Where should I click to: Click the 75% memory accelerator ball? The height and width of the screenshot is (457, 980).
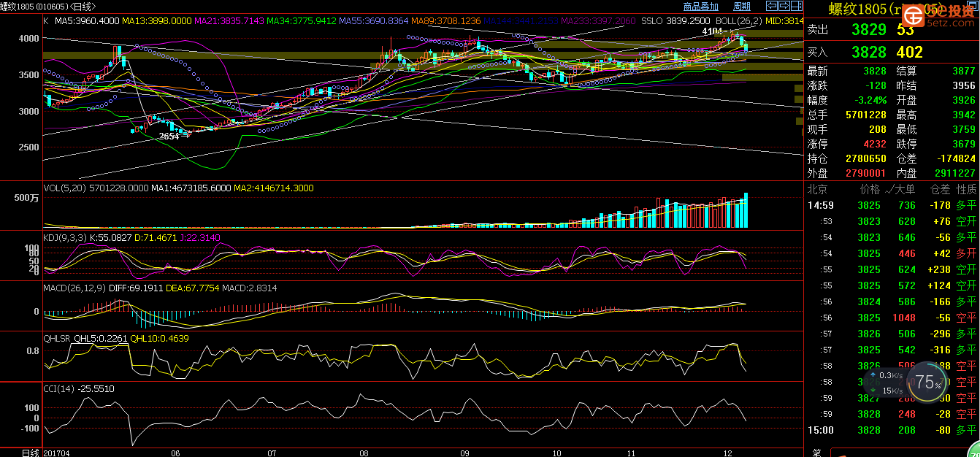tap(929, 382)
